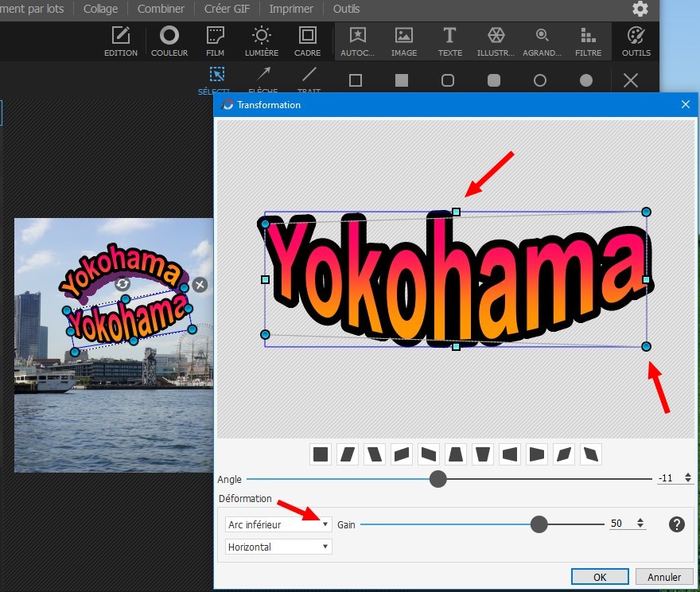The image size is (700, 592).
Task: Apply the narrow-left trapezoid preset
Action: pos(509,454)
